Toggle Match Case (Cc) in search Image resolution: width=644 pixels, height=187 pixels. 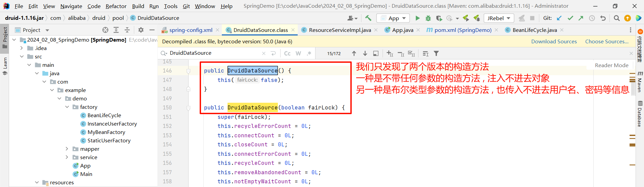click(x=287, y=53)
